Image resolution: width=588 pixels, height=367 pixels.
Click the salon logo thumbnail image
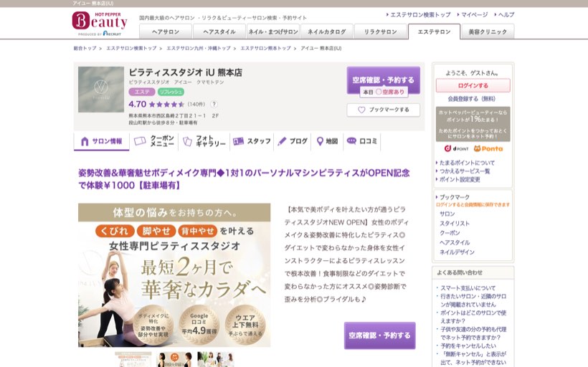(101, 90)
